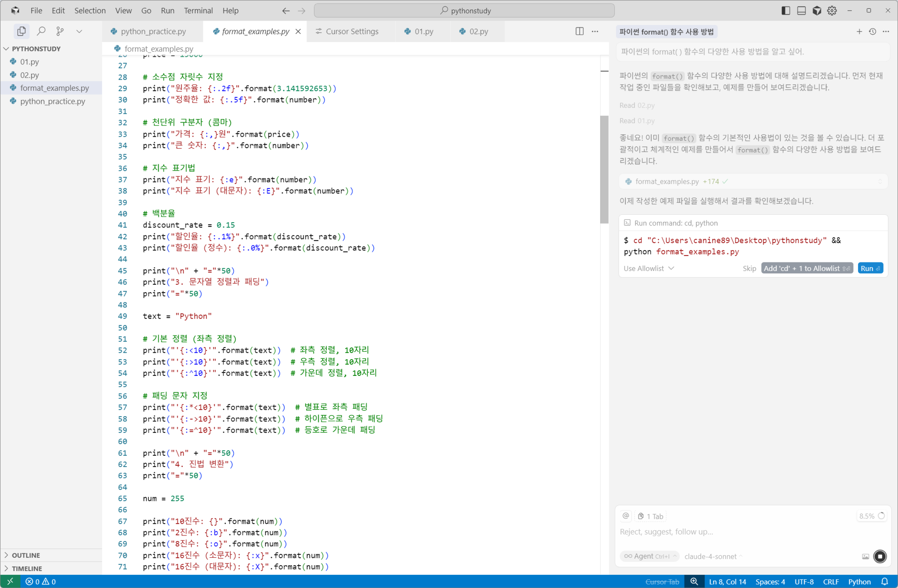Click the pythonstudy command center search
This screenshot has height=588, width=898.
[464, 11]
